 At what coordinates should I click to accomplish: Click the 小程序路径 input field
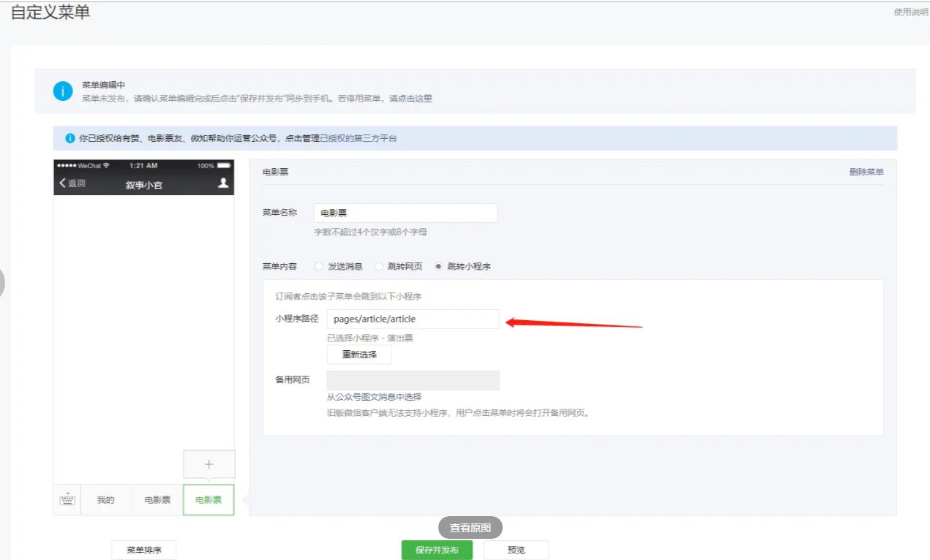tap(413, 319)
